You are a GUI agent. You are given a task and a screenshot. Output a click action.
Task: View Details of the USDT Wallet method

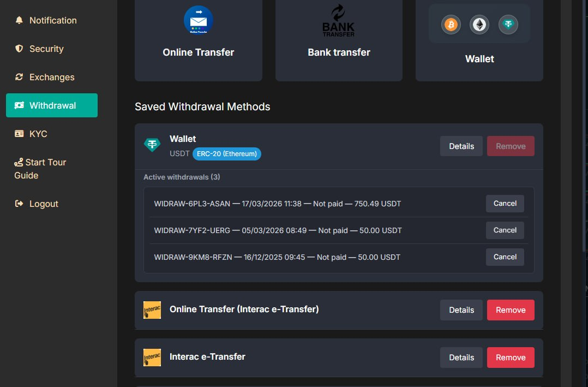[x=461, y=146]
